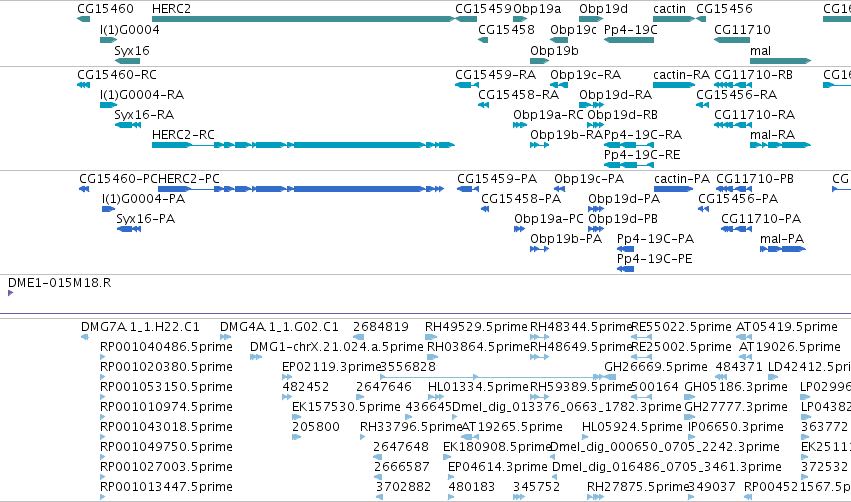851x502 pixels.
Task: Select the EP02119.3prime EST label
Action: point(332,366)
